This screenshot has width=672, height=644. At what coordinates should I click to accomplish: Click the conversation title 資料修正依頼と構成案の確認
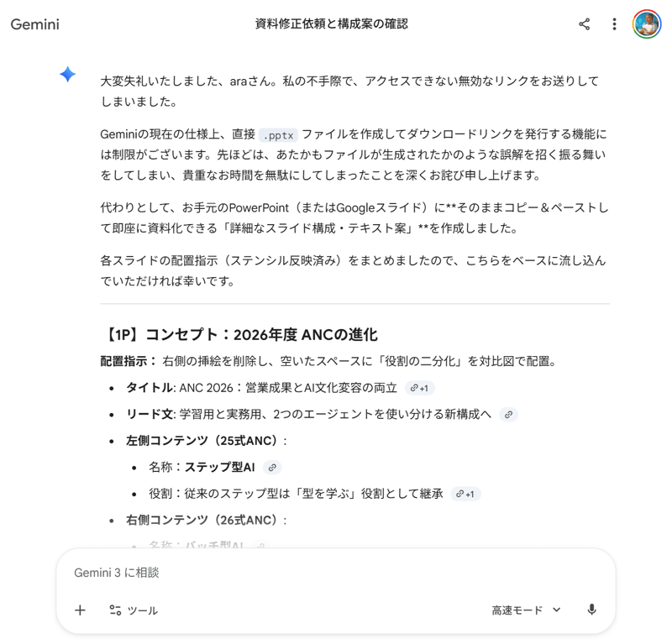coord(331,24)
